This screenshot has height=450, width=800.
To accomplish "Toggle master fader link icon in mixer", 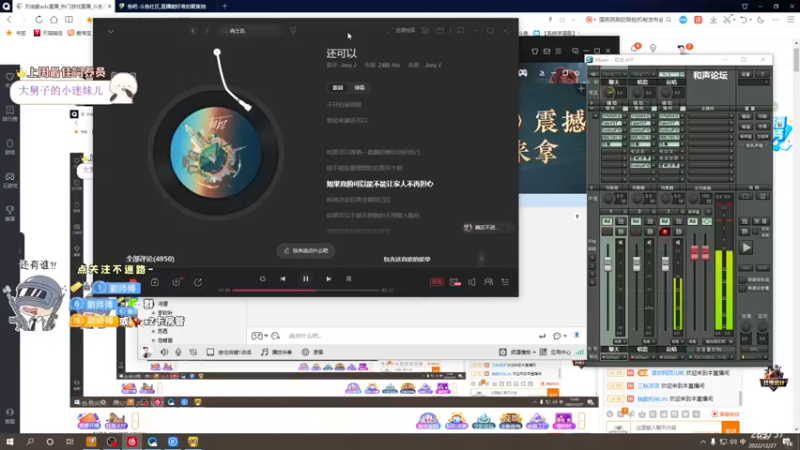I will 707,221.
